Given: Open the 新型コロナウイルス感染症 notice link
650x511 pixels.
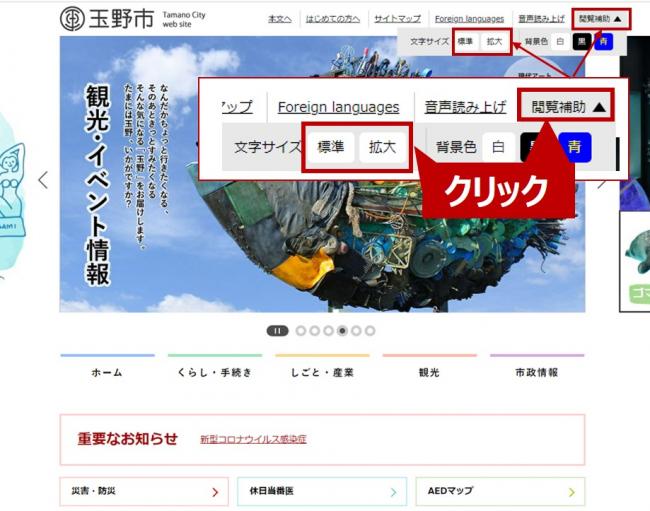Looking at the screenshot, I should pyautogui.click(x=253, y=439).
